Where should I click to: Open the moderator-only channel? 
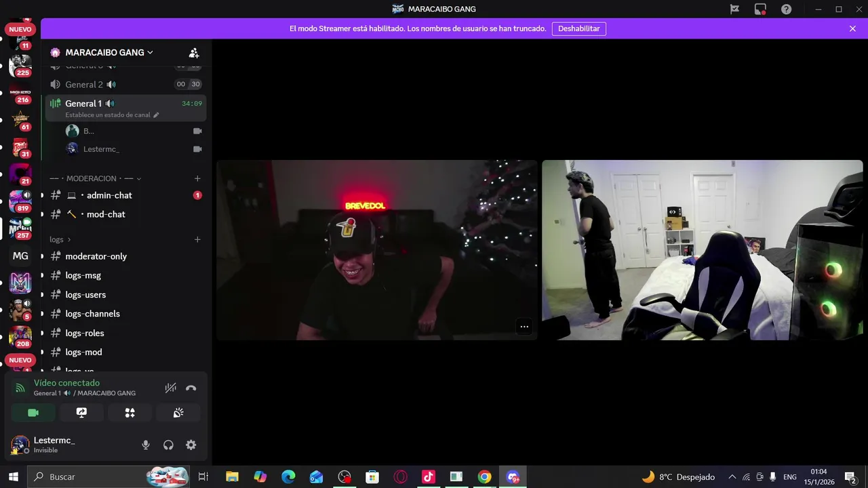[126, 256]
